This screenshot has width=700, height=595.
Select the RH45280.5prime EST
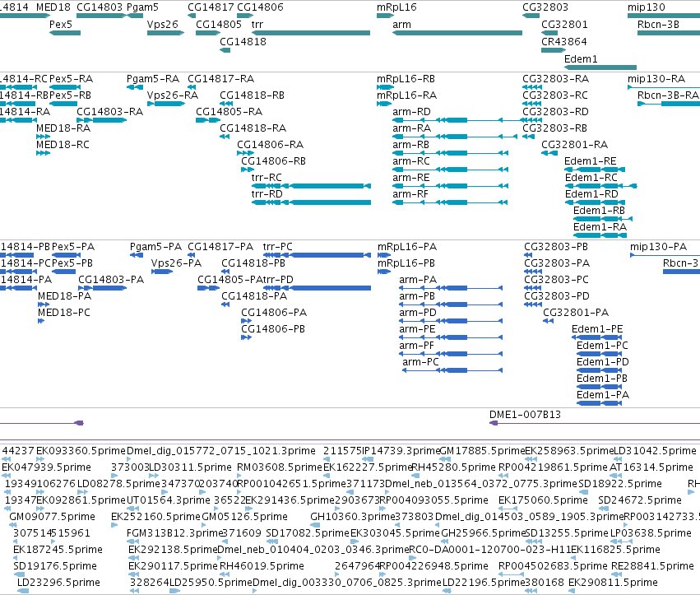tap(414, 476)
